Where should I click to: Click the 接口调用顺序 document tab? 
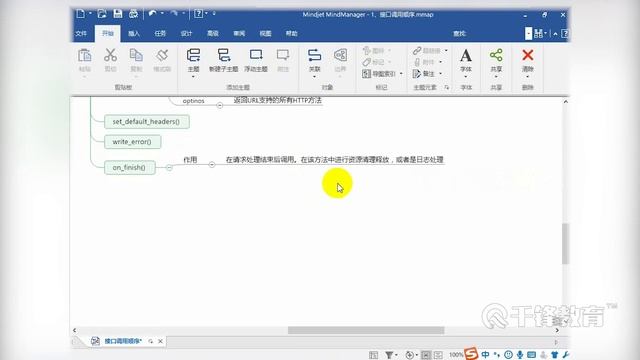coord(122,341)
